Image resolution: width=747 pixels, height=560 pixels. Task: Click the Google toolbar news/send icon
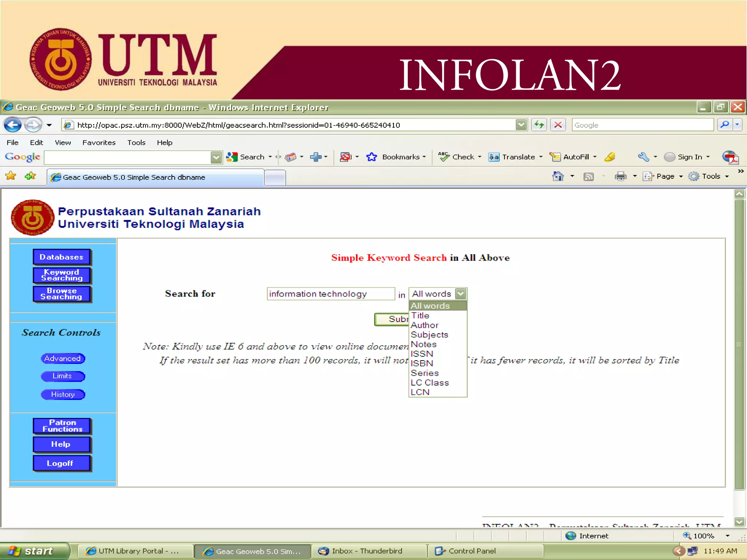pyautogui.click(x=291, y=157)
